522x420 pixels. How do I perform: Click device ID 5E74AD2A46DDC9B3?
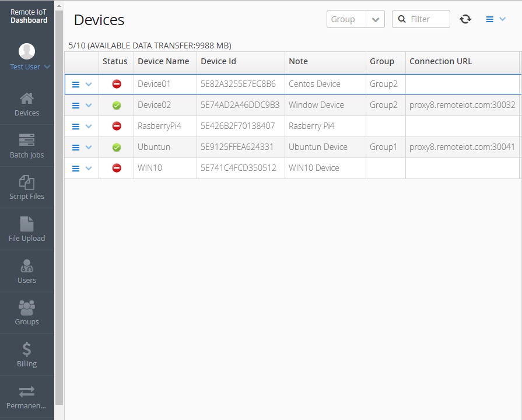[240, 105]
